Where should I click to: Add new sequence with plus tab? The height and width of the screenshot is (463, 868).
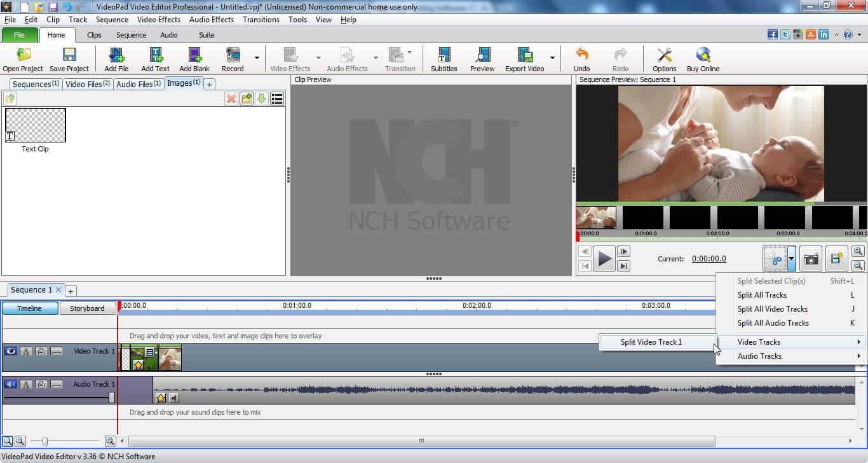click(71, 291)
